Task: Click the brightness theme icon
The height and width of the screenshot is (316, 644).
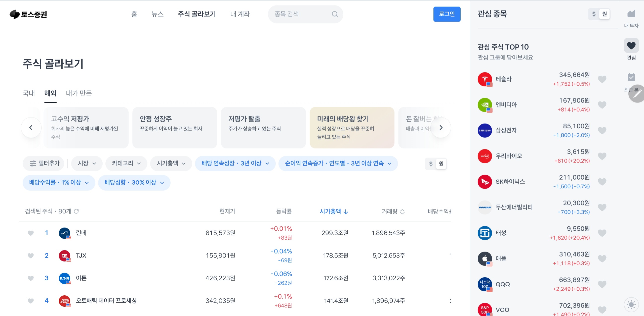Action: [x=631, y=305]
